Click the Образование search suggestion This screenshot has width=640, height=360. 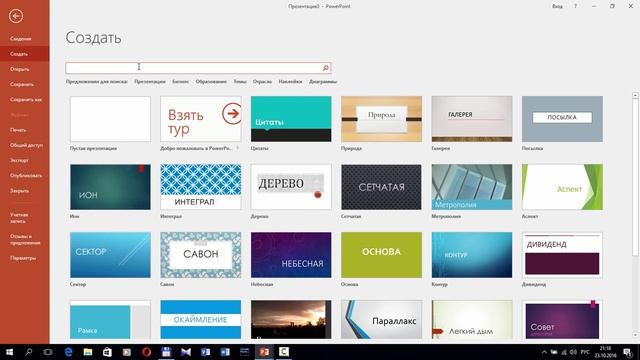211,82
